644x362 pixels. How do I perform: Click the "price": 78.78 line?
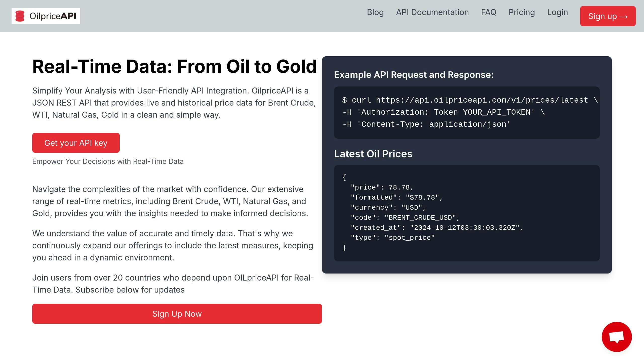pos(382,188)
